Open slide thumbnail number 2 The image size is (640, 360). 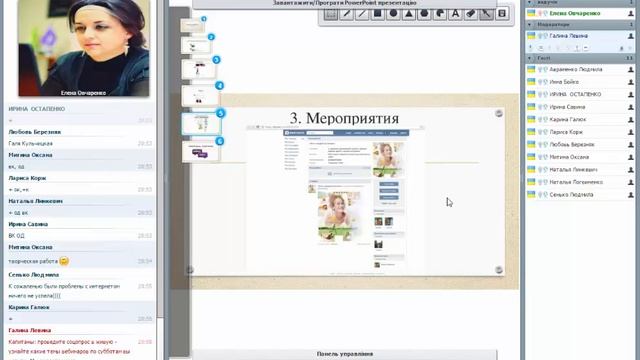(196, 45)
